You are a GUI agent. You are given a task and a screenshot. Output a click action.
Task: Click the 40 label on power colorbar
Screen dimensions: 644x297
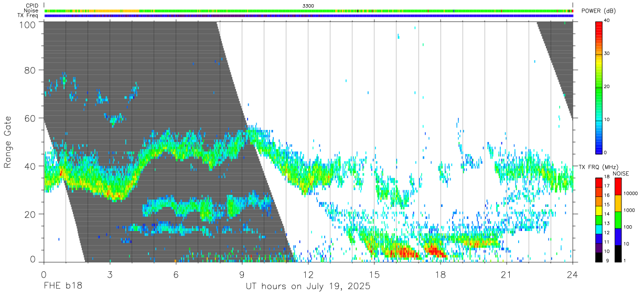point(607,20)
